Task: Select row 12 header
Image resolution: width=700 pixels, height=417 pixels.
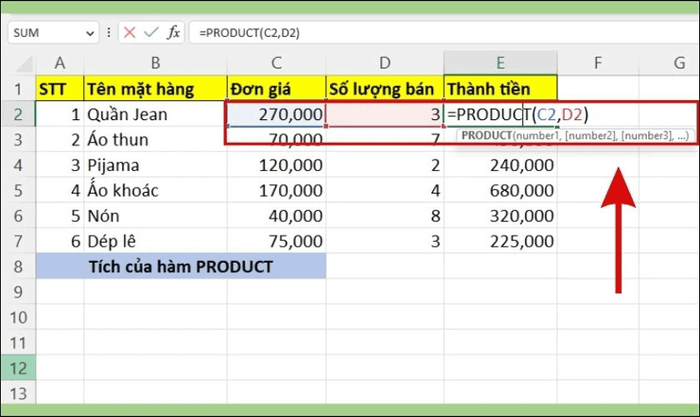Action: tap(18, 369)
